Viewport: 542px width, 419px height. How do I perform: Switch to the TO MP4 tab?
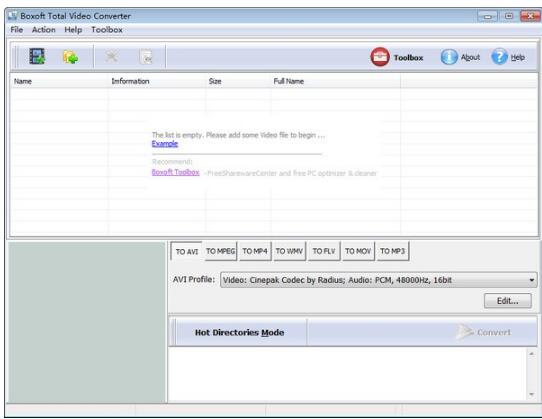point(255,251)
